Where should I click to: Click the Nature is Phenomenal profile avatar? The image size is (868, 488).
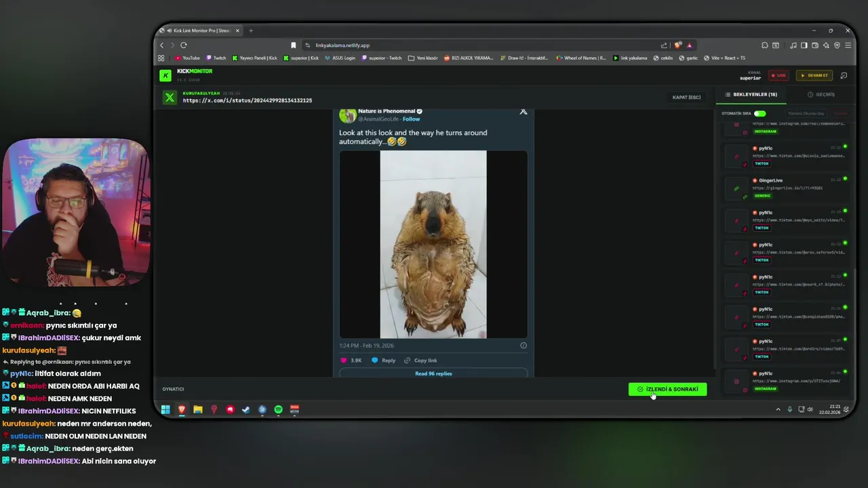tap(348, 115)
